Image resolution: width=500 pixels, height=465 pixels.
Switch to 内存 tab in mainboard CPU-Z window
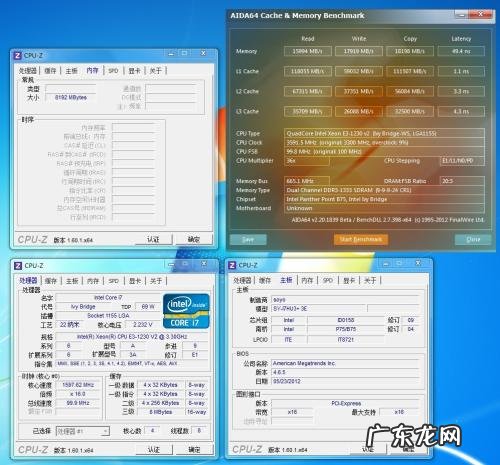click(307, 280)
